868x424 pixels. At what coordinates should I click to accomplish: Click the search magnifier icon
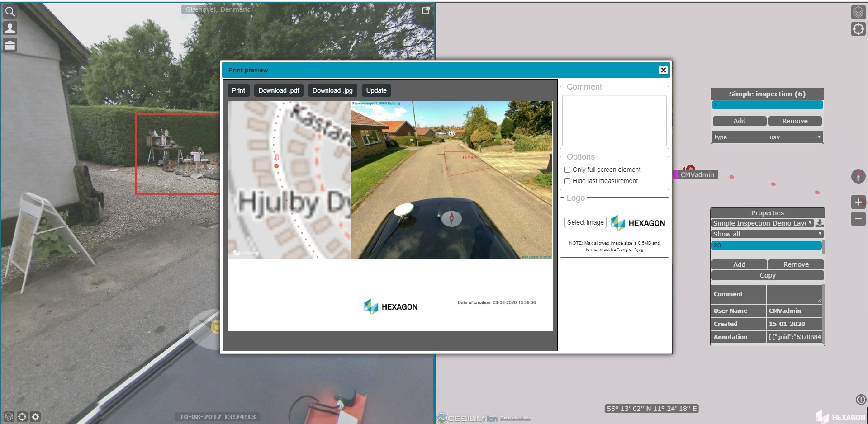[10, 11]
